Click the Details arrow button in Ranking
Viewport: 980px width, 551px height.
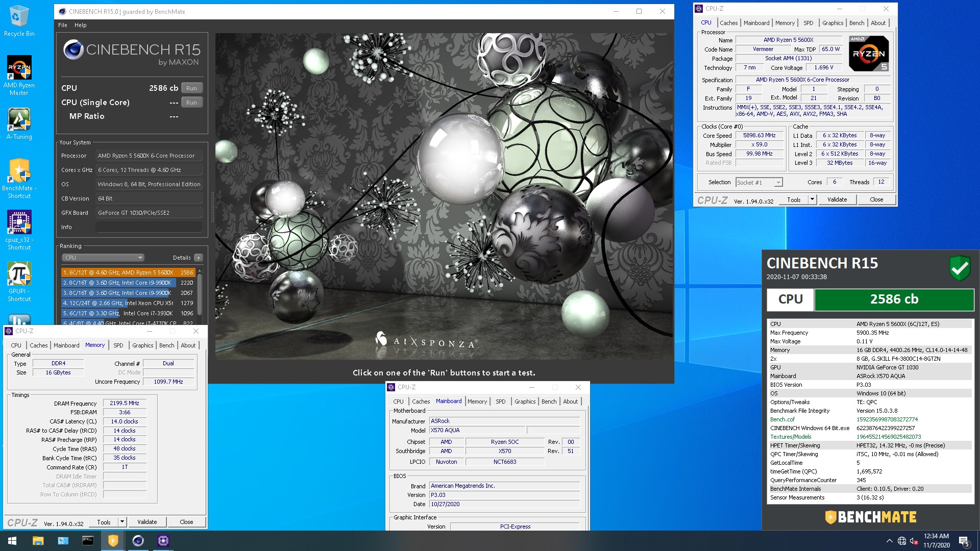pos(199,258)
